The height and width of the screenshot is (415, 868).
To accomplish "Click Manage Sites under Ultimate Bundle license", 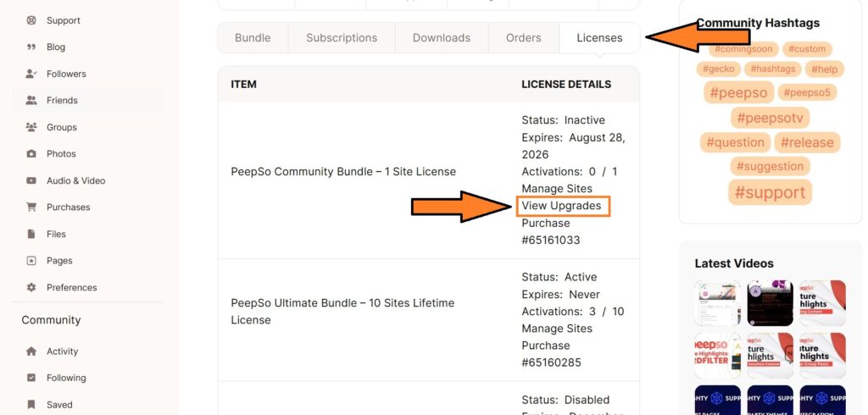I will coord(557,329).
